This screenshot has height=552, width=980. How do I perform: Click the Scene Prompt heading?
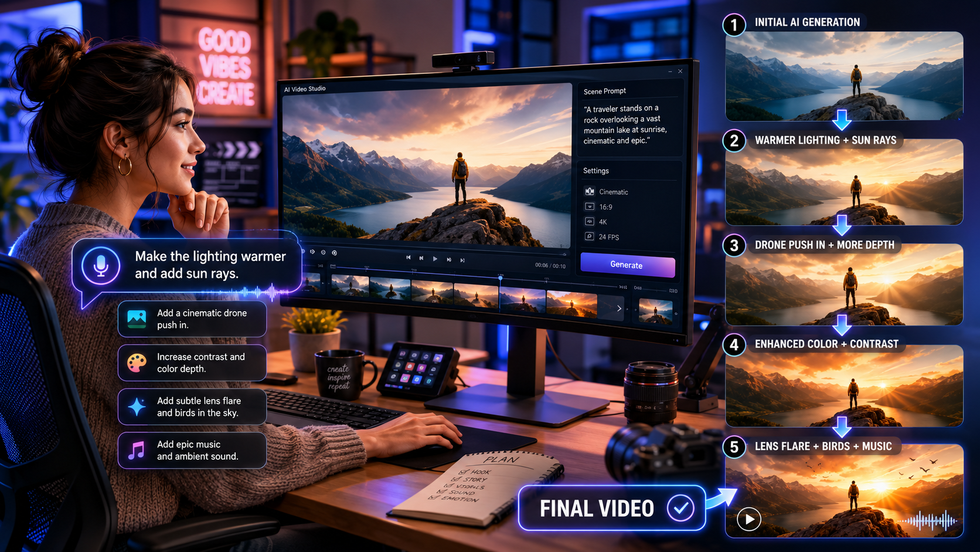[605, 91]
